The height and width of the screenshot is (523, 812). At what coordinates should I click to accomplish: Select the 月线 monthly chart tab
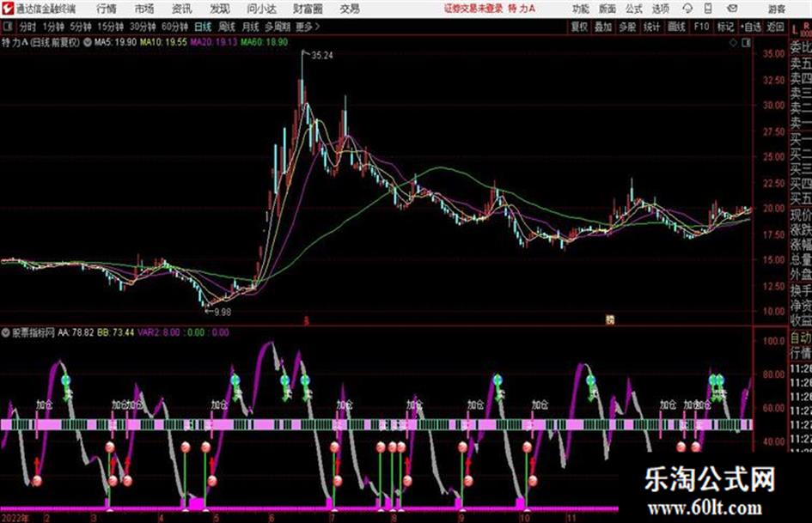251,27
